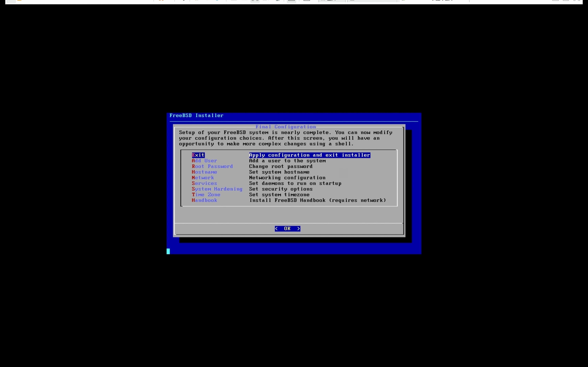Click 'Apply configuration and exit installer' description
588x367 pixels.
pos(309,155)
